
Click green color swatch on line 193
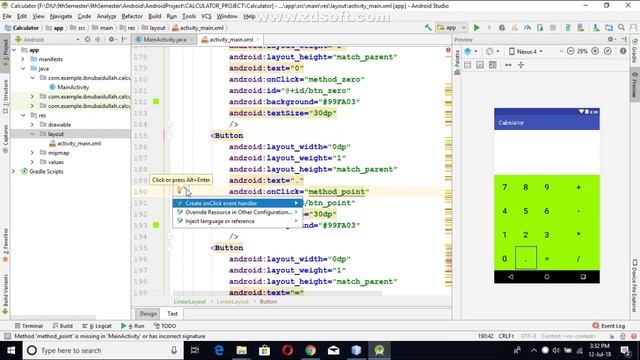point(156,225)
